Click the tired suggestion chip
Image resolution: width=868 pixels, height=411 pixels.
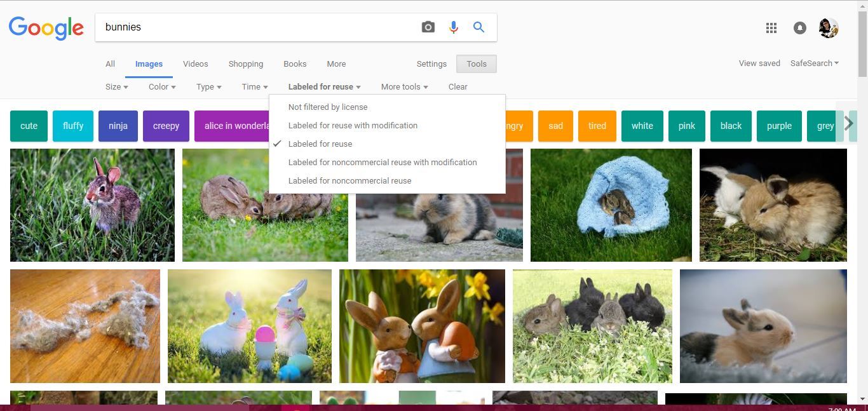click(597, 126)
